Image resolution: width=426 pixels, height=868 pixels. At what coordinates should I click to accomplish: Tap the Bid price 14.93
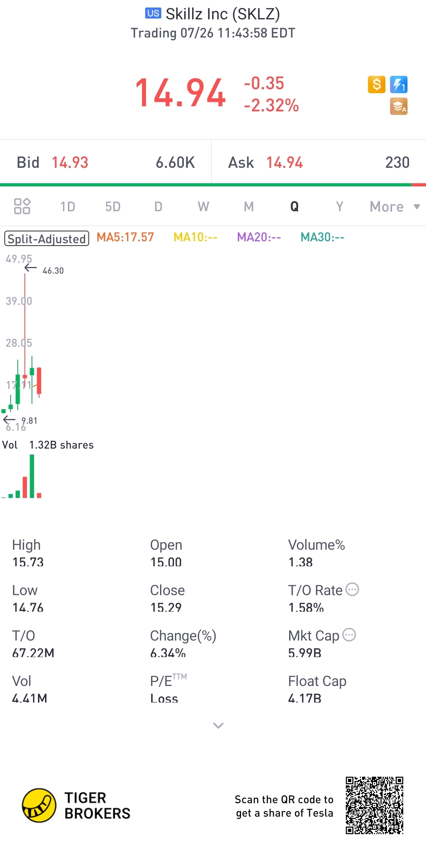[x=70, y=162]
